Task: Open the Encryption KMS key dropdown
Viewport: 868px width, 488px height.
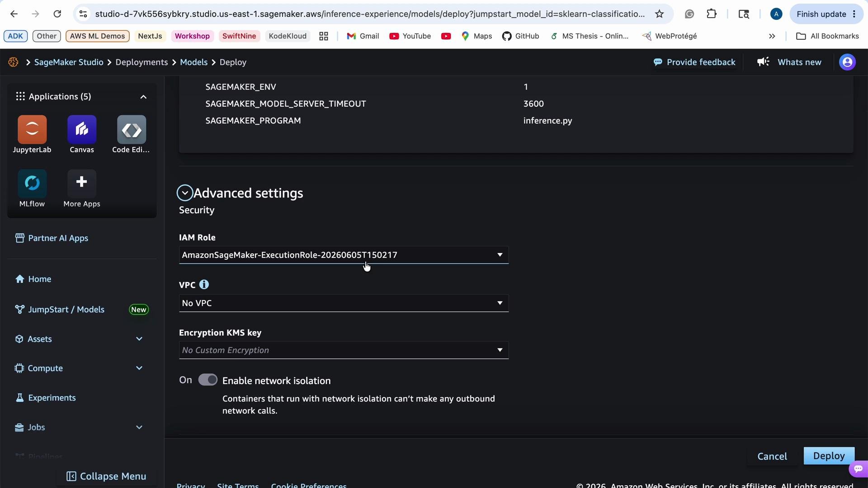Action: pyautogui.click(x=344, y=350)
